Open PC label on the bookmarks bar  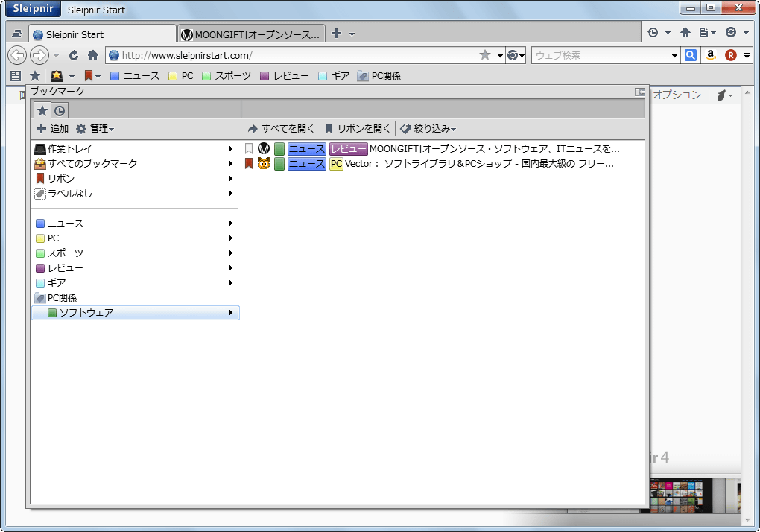181,75
